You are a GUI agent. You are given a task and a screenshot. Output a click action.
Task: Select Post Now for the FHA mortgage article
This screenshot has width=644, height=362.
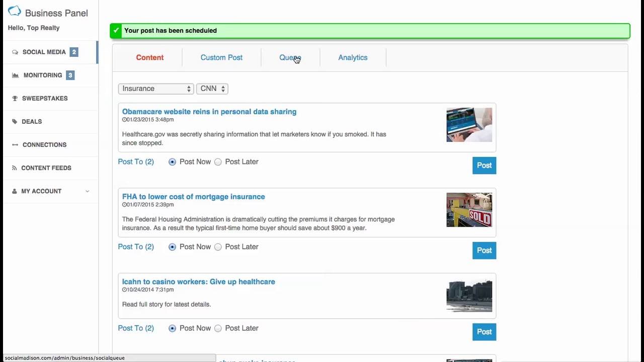tap(173, 247)
